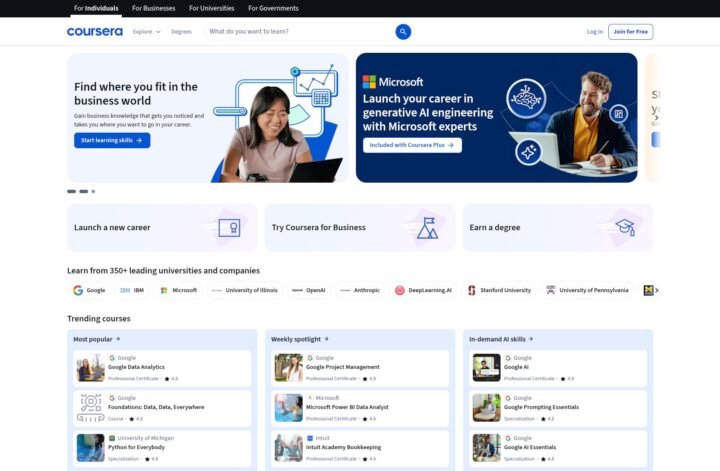
Task: Expand the Explore dropdown menu
Action: click(x=146, y=32)
